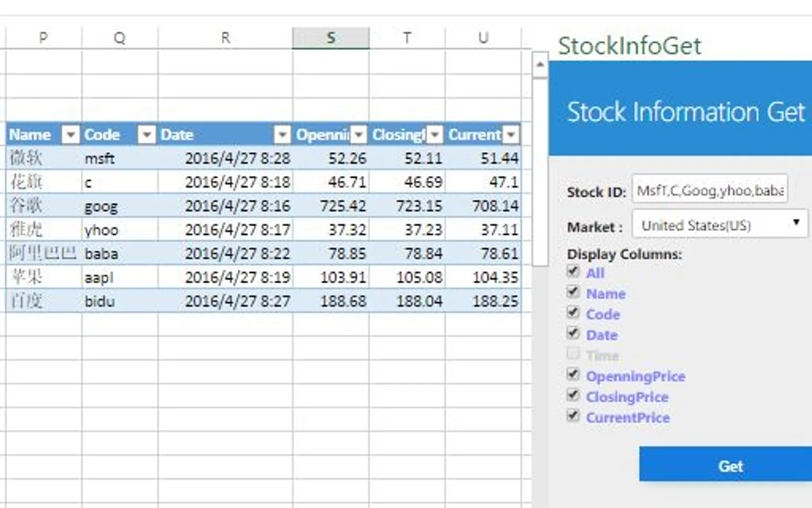Toggle the ClosingPrice checkbox
The image size is (812, 508).
pyautogui.click(x=573, y=395)
